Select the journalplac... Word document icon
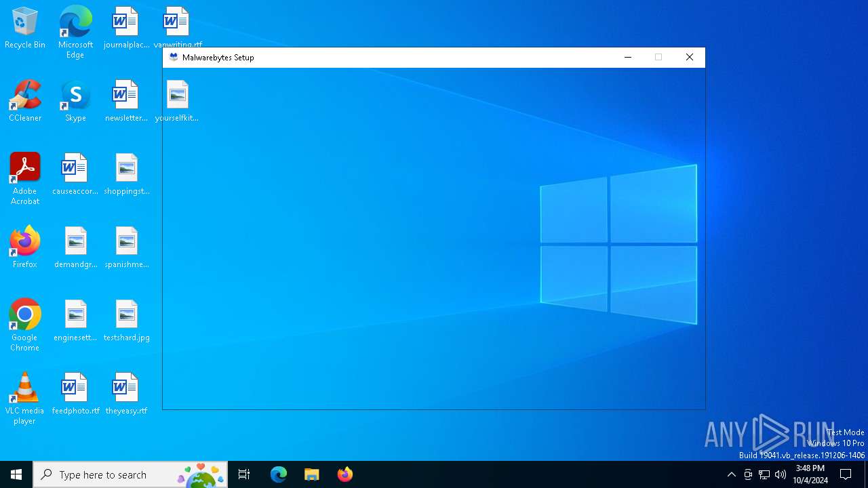The image size is (868, 488). (126, 28)
